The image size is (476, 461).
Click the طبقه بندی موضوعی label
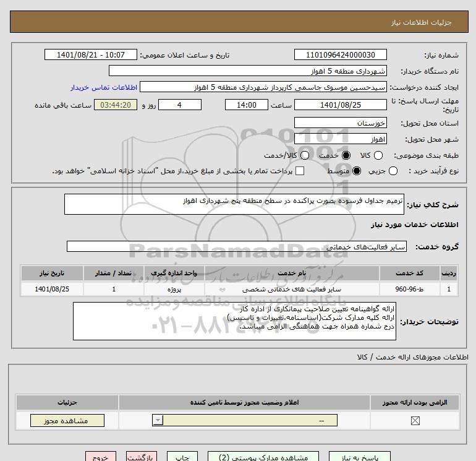pos(426,155)
